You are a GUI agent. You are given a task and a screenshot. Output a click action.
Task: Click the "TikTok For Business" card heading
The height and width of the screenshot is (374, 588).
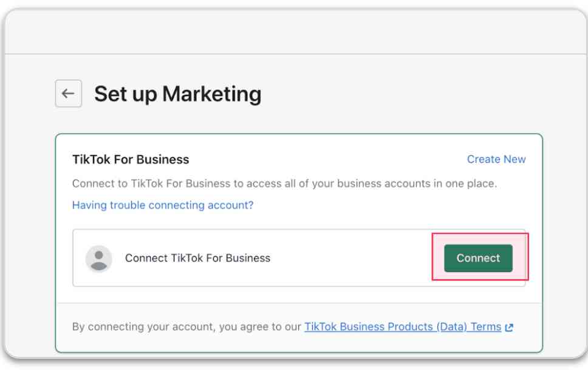point(131,159)
